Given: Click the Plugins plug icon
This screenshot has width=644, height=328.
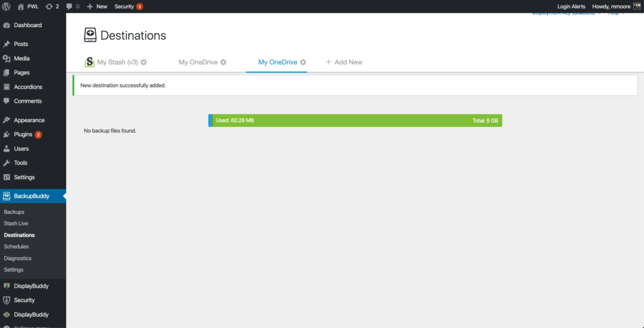Looking at the screenshot, I should pos(6,134).
